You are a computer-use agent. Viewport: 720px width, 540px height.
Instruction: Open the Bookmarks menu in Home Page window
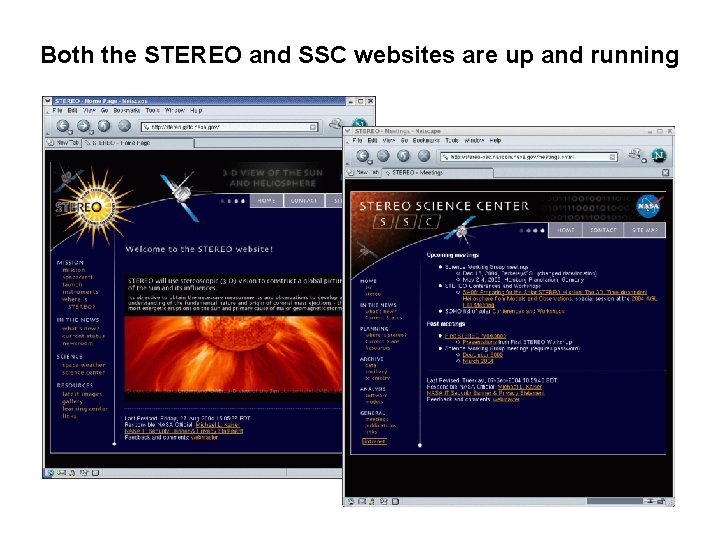[126, 111]
